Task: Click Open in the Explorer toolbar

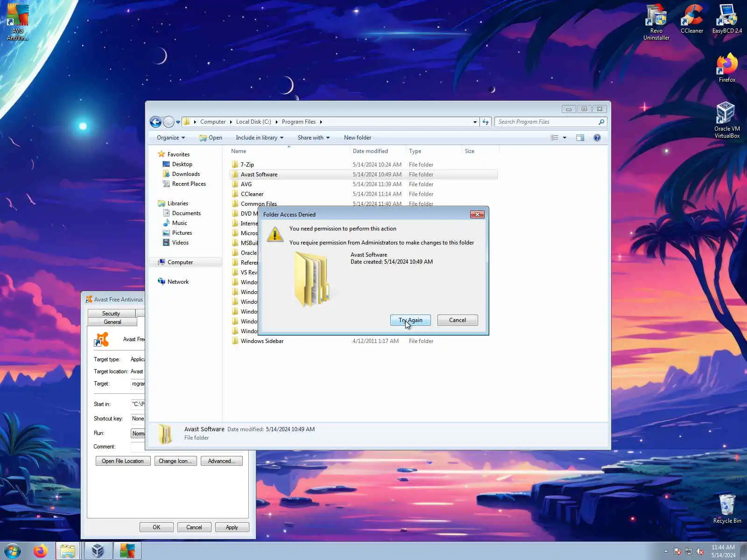Action: point(211,138)
